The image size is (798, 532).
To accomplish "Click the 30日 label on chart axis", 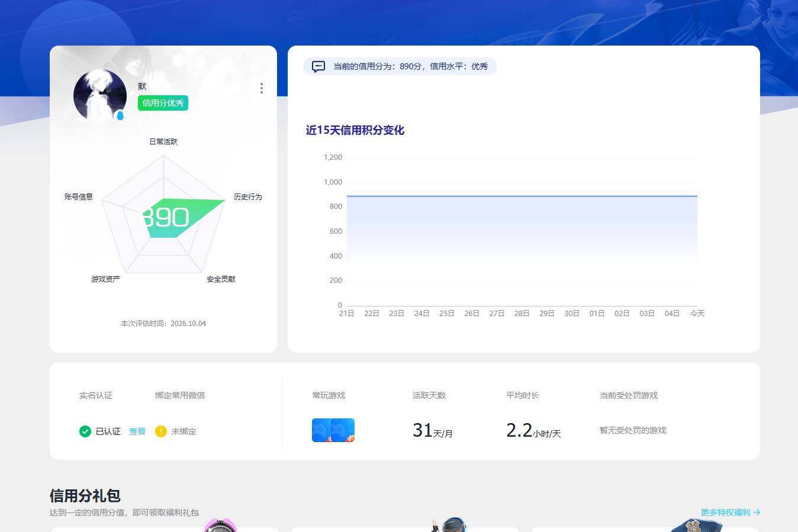I will [572, 313].
